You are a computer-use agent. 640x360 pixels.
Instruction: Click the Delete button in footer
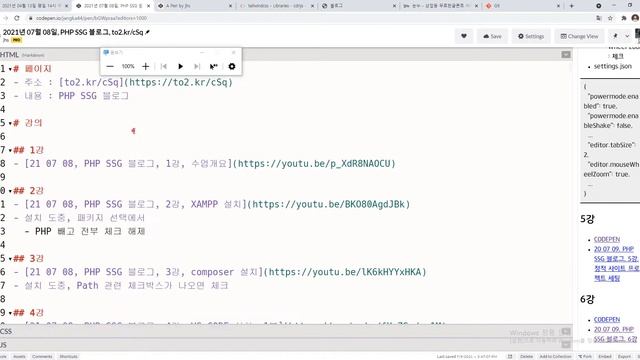point(526,357)
